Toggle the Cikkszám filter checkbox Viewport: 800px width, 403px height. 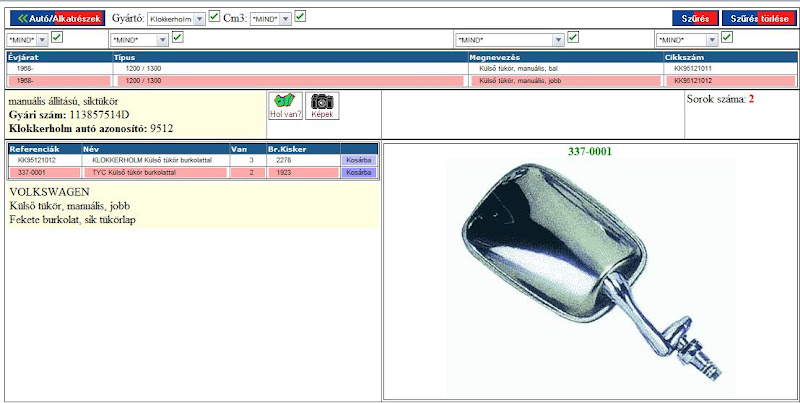[728, 37]
